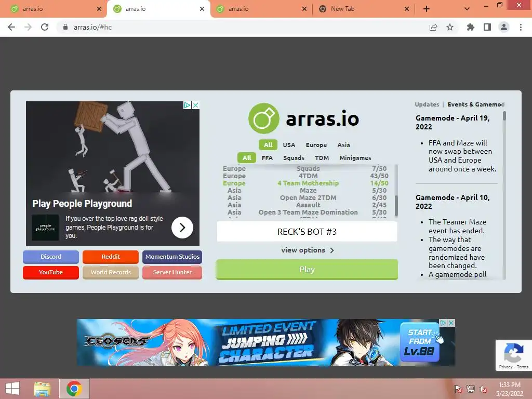Select Open 3 Team Maze Domination server
Image resolution: width=532 pixels, height=399 pixels.
coord(305,212)
